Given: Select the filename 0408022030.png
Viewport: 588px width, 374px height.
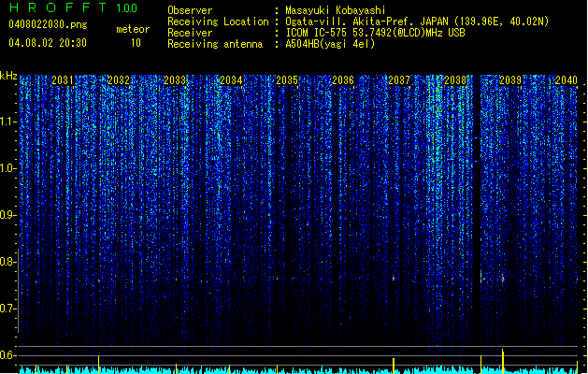Looking at the screenshot, I should [48, 24].
